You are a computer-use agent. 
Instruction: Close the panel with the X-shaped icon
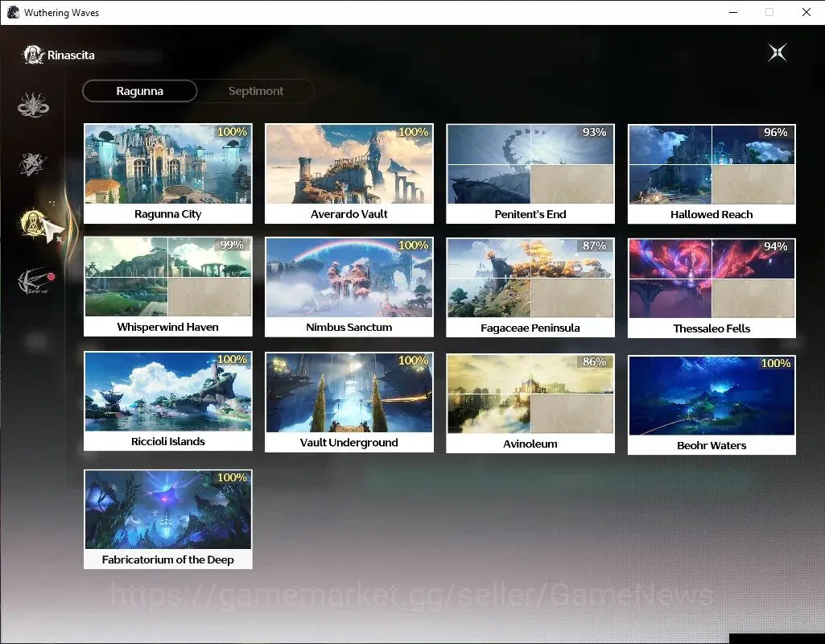778,52
